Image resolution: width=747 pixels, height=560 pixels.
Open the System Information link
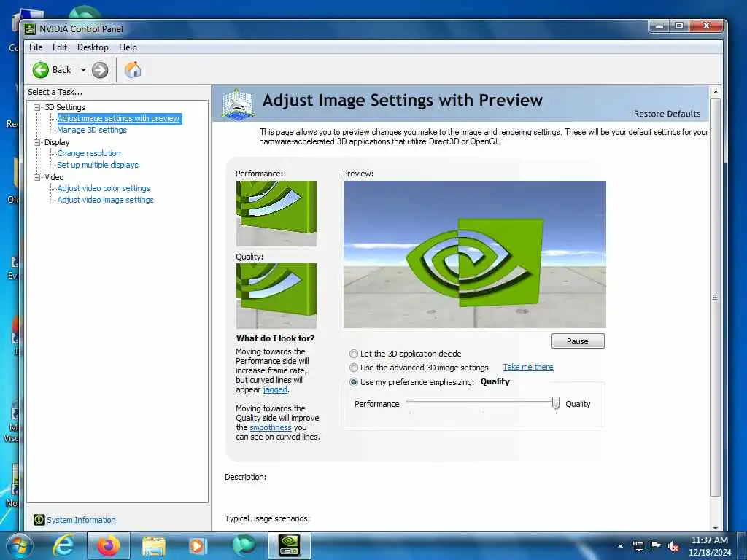(x=81, y=520)
